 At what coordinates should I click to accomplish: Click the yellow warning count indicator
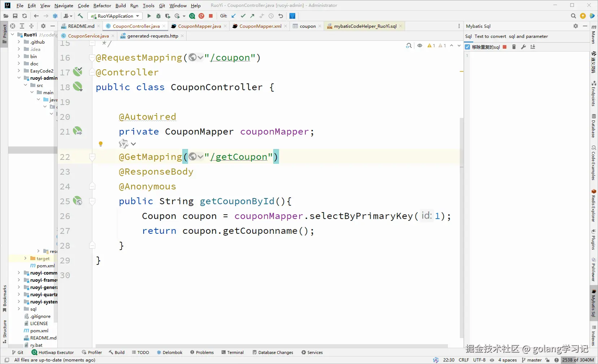tap(431, 45)
